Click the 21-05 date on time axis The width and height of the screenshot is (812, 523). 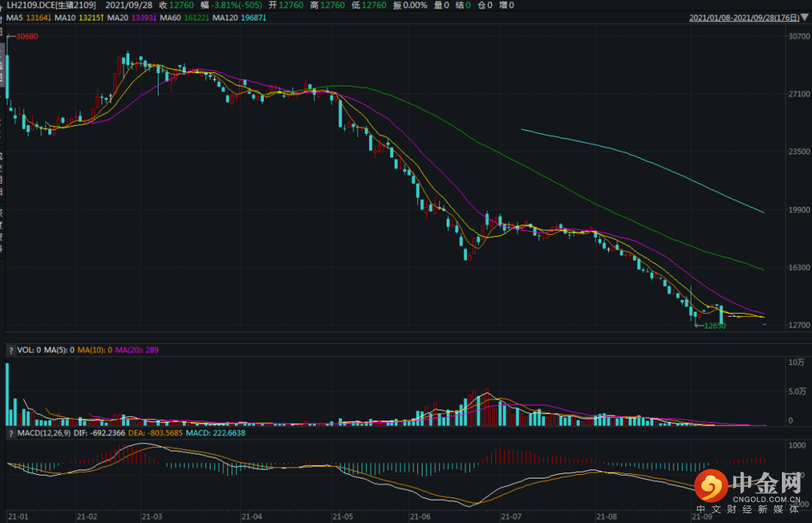point(343,517)
